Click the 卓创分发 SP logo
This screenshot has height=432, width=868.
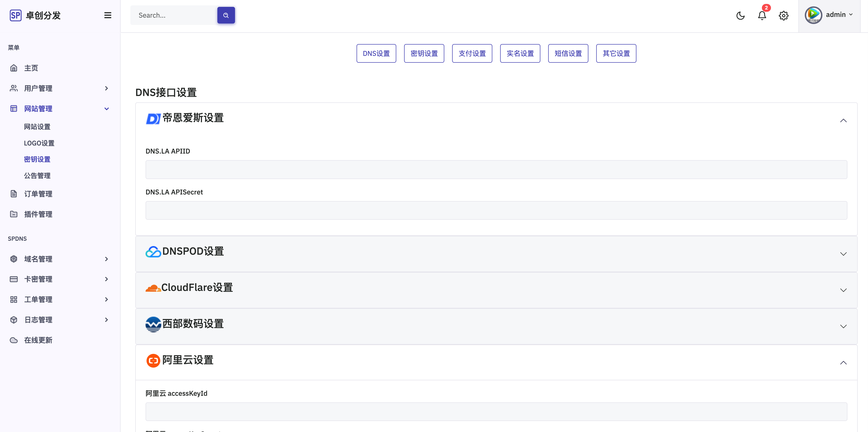point(35,15)
